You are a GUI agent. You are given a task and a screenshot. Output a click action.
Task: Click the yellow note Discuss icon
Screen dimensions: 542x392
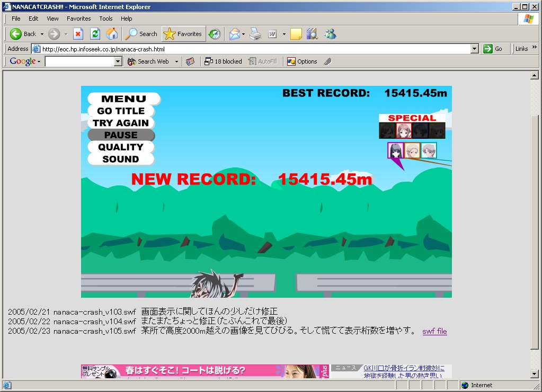pyautogui.click(x=296, y=34)
